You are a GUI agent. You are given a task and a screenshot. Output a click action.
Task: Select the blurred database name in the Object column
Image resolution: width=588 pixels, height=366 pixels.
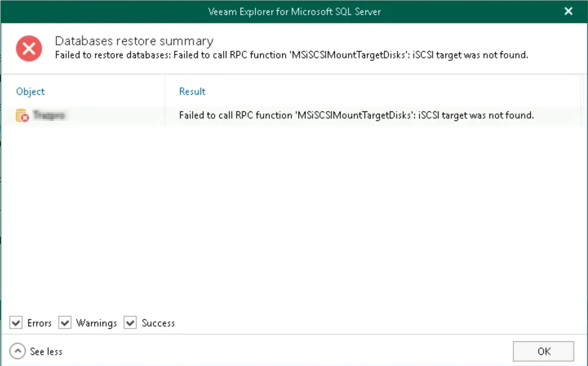point(49,115)
